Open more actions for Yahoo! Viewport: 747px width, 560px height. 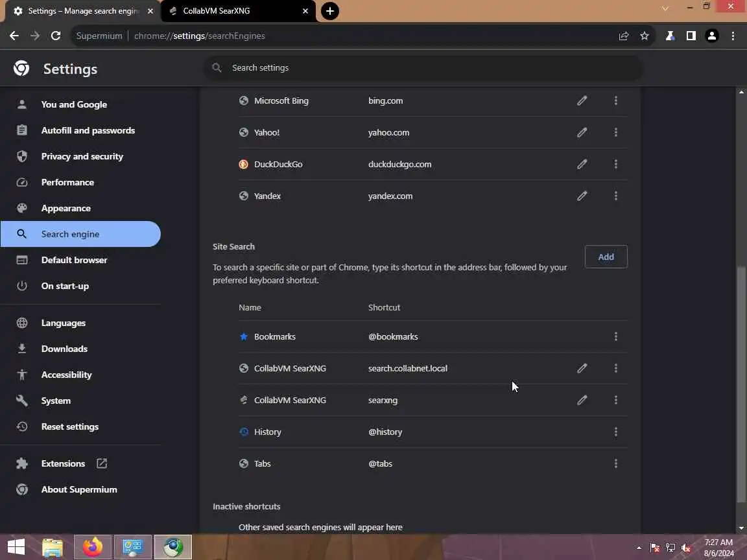[615, 132]
